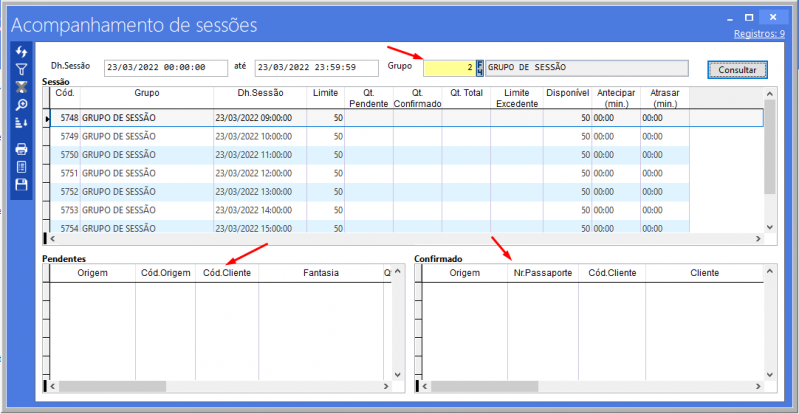Viewport: 799px width, 414px height.
Task: Open the Registros: 9 link
Action: (759, 34)
